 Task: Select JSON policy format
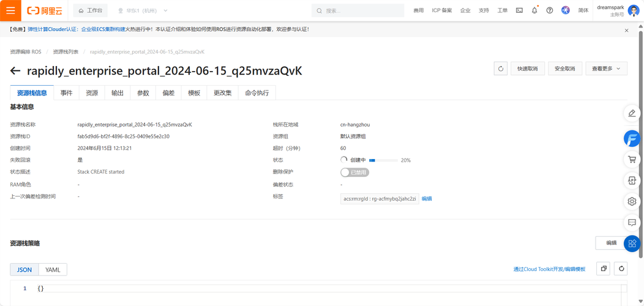[24, 269]
